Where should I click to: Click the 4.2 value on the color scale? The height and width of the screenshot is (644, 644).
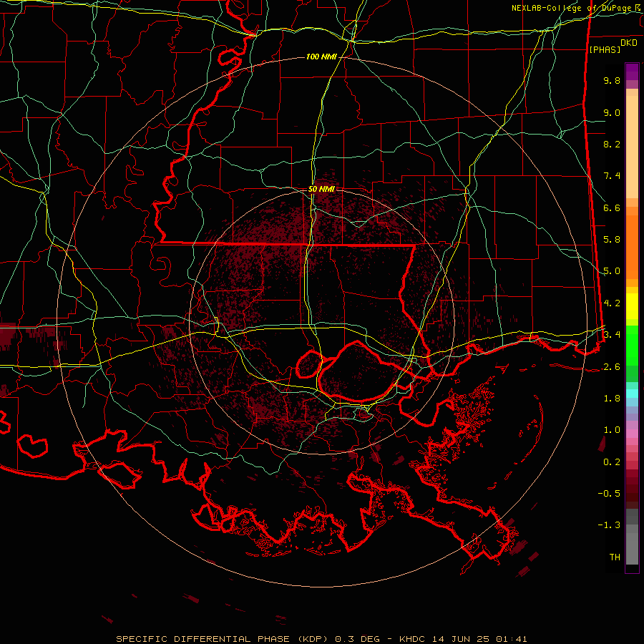[x=612, y=303]
